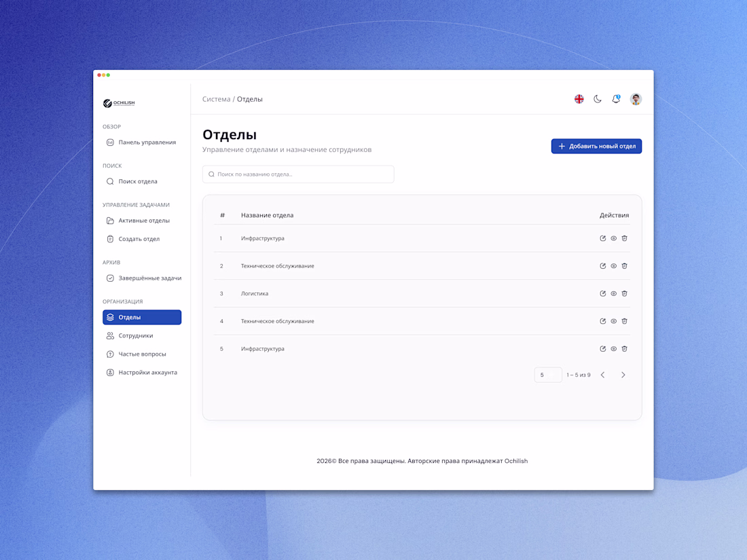This screenshot has height=560, width=747.
Task: Edit row 4 Техническое обслуживание
Action: coord(602,321)
